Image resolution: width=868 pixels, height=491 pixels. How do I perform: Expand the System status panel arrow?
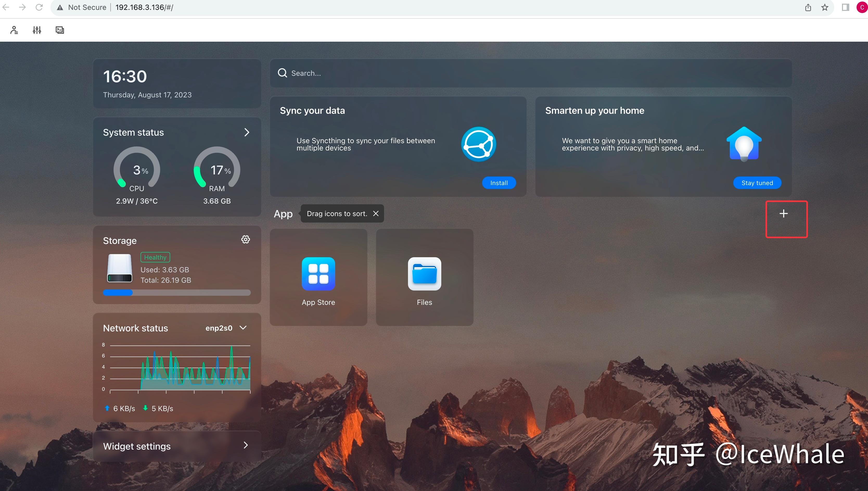247,132
